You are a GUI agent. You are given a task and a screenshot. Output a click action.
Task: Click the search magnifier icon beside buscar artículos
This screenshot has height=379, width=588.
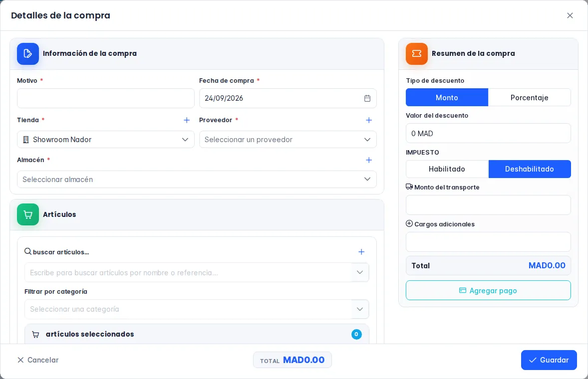coord(28,251)
